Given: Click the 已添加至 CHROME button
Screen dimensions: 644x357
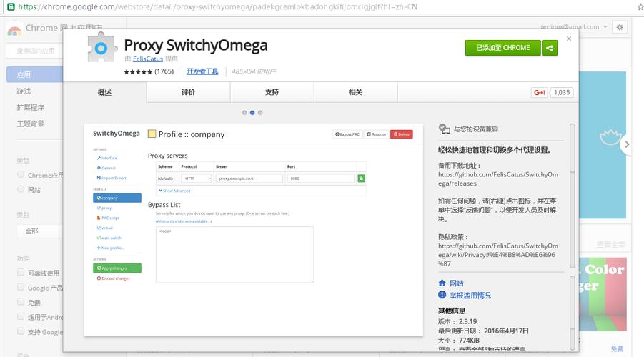Looking at the screenshot, I should [503, 48].
